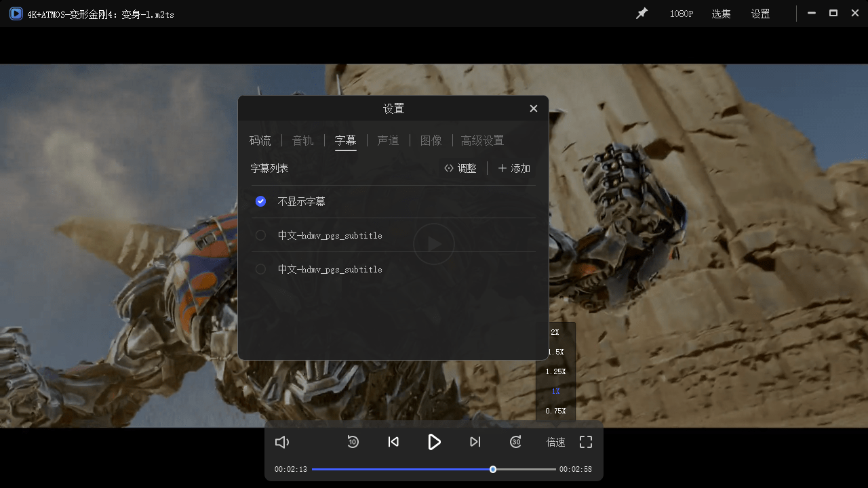Switch to the 图像 tab
868x488 pixels.
[x=431, y=140]
